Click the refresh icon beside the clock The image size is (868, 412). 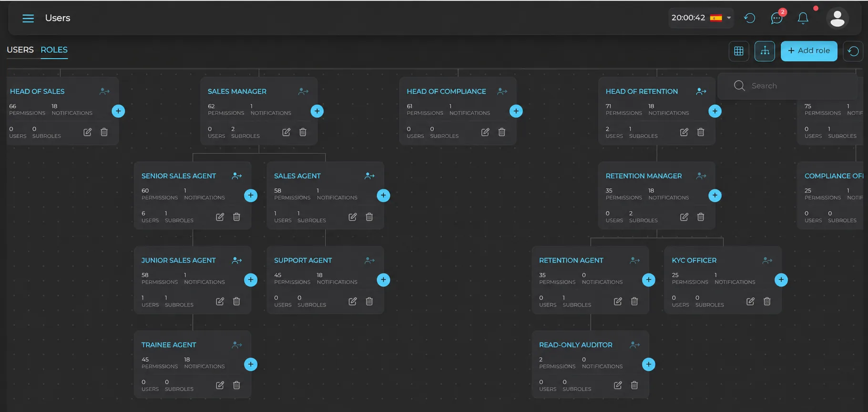pyautogui.click(x=750, y=18)
